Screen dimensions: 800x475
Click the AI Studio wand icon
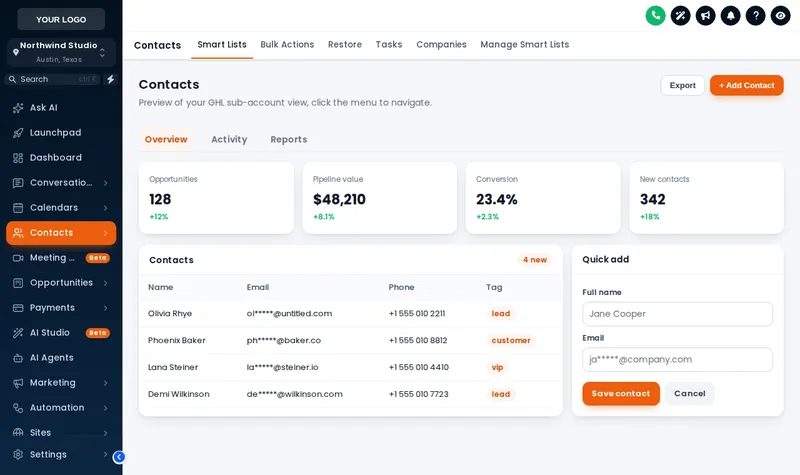[18, 333]
